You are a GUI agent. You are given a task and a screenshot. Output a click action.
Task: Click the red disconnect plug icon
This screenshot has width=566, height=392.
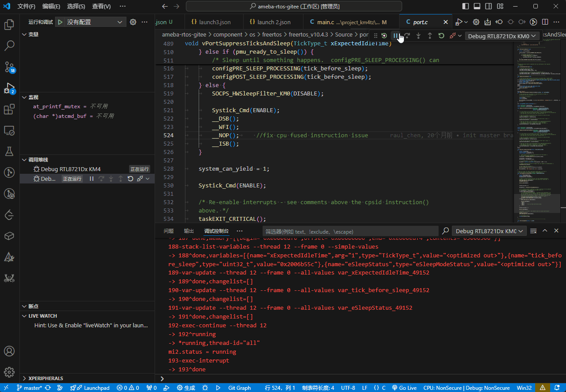(x=452, y=36)
